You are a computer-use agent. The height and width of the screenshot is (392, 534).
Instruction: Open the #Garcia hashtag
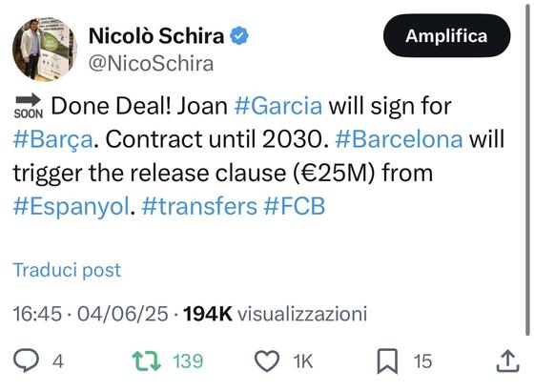278,106
